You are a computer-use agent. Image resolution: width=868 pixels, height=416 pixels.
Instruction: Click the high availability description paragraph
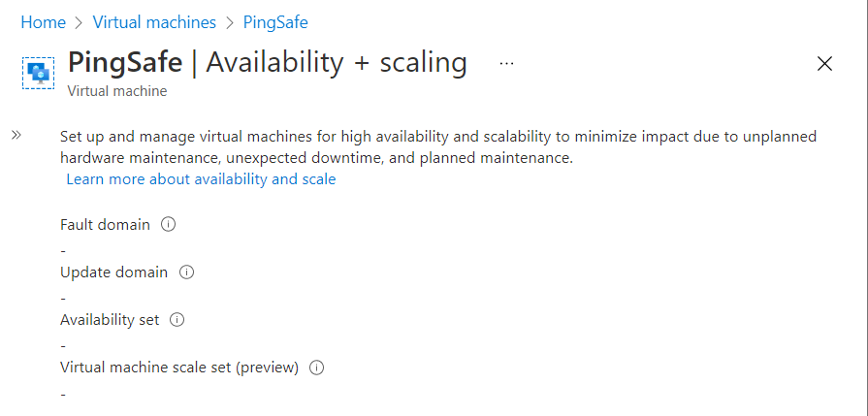pyautogui.click(x=438, y=146)
